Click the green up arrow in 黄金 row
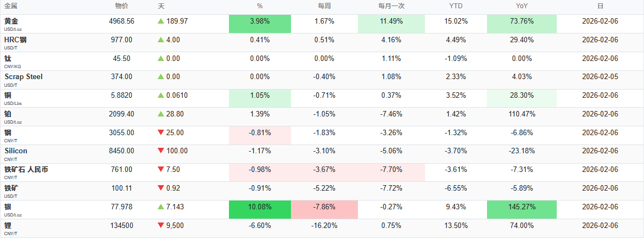Screen dimensions: 644x239 [161, 21]
